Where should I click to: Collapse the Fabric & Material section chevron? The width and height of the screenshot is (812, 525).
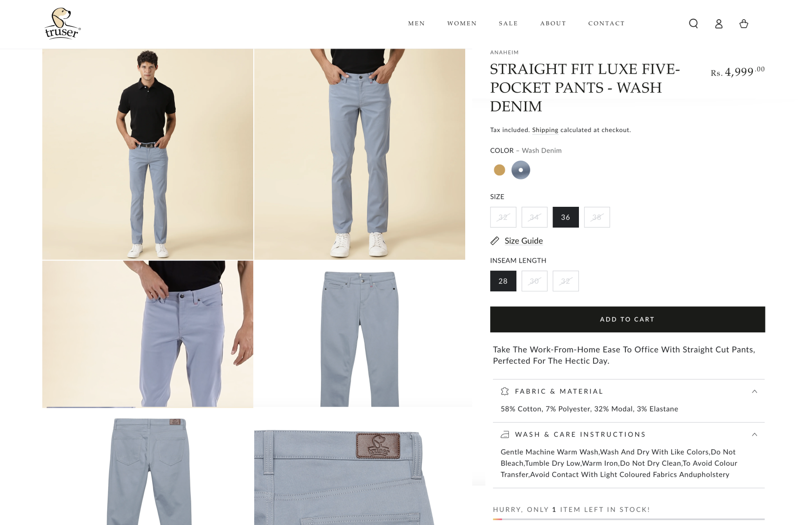point(754,392)
